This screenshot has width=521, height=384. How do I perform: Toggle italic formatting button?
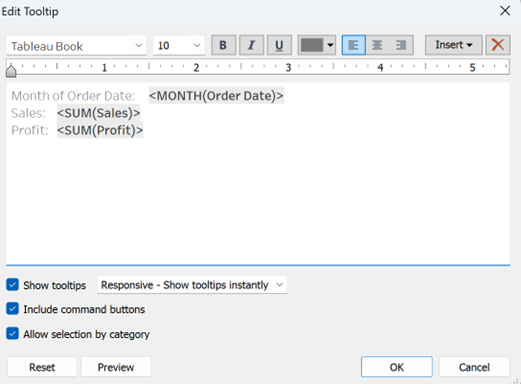(x=252, y=45)
